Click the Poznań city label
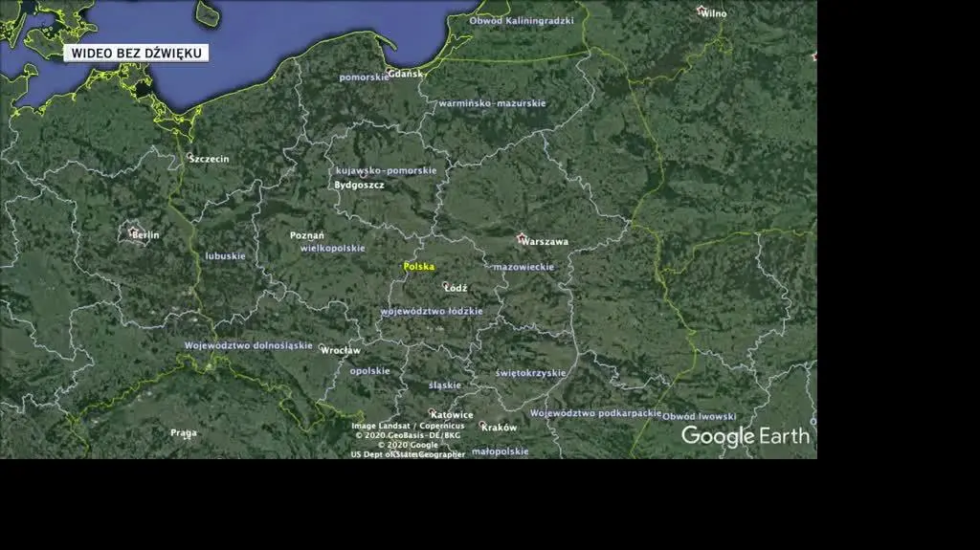 307,235
